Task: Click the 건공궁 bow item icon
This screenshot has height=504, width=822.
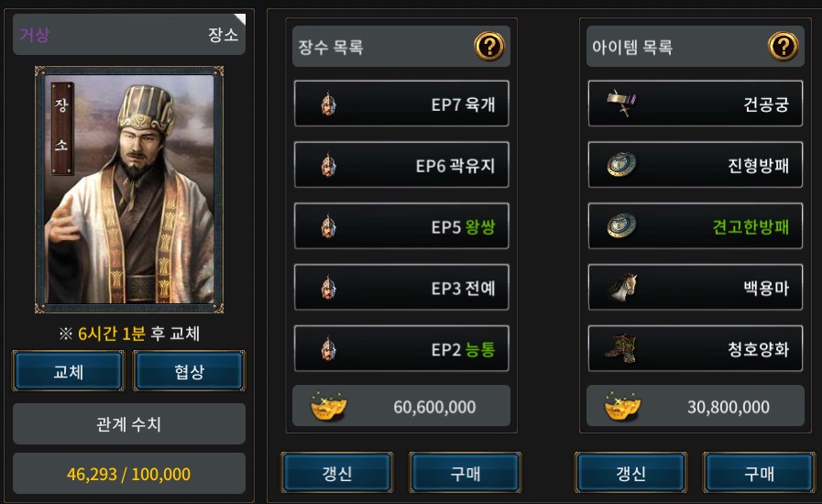Action: 621,103
